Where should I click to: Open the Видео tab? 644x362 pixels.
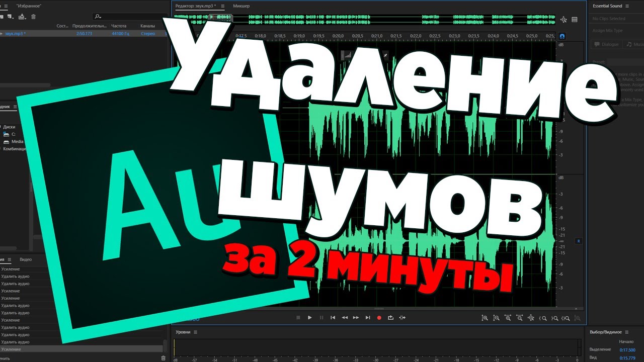[26, 259]
